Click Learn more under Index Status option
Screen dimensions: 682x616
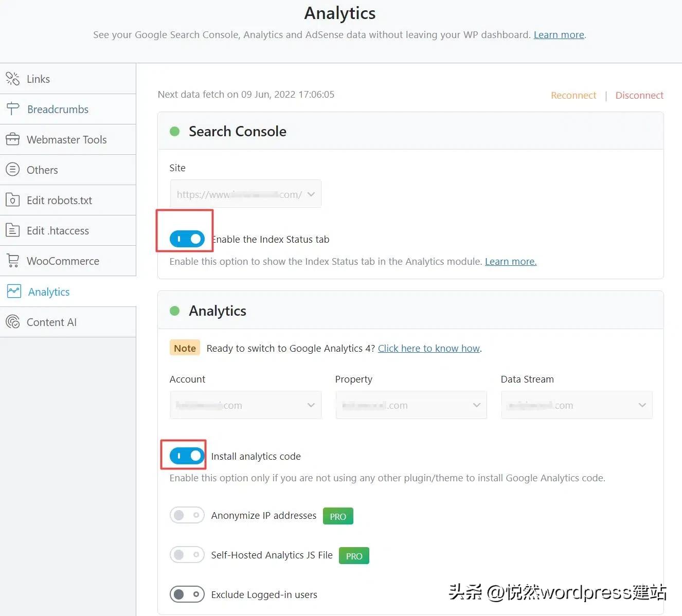pyautogui.click(x=511, y=261)
